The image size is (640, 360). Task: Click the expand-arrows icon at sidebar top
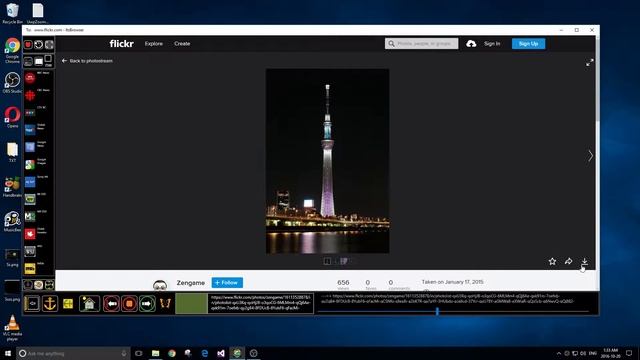pyautogui.click(x=49, y=44)
